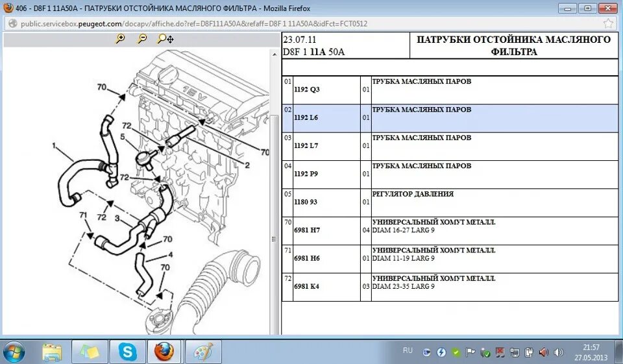
Task: Click the monitor display tray icon
Action: pos(515,352)
